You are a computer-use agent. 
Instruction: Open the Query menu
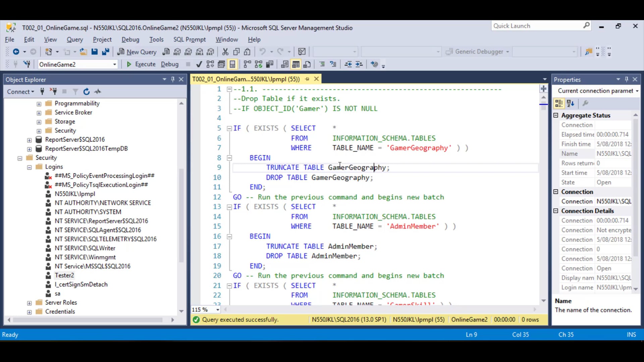coord(74,40)
